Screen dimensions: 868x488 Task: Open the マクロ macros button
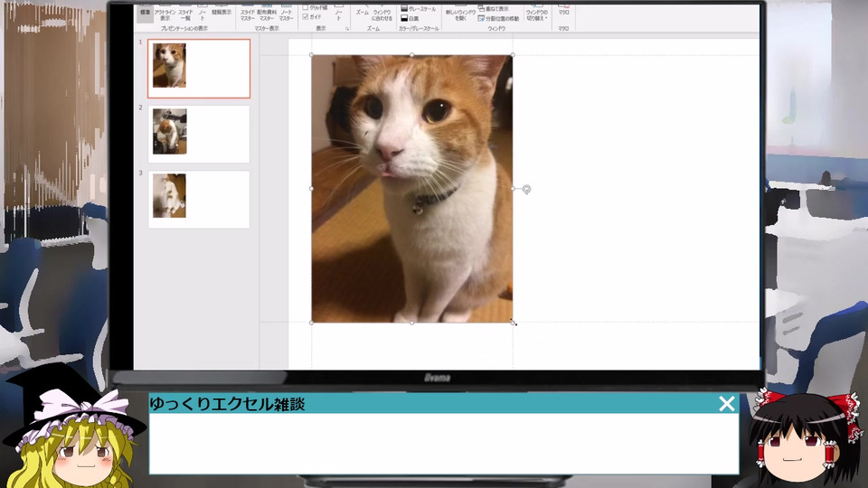(x=563, y=13)
